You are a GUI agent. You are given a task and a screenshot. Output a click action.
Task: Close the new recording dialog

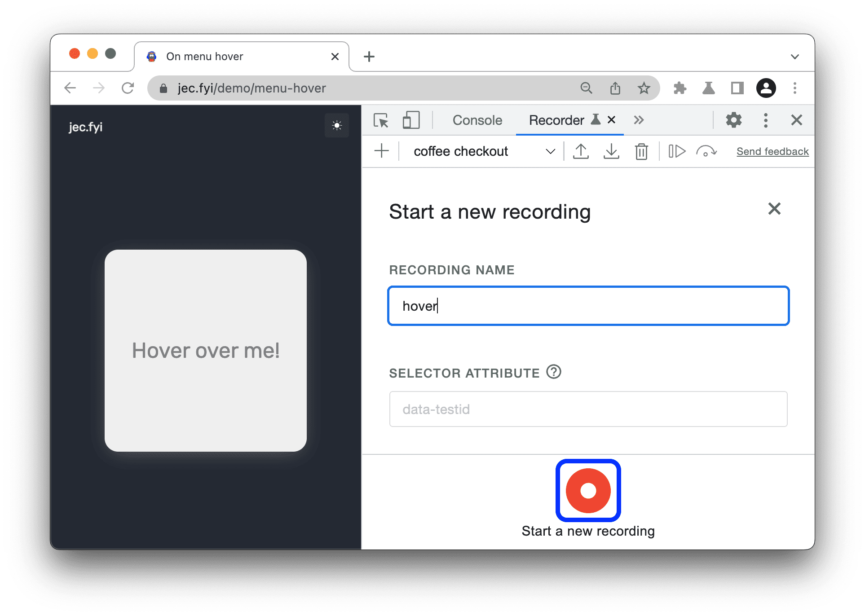(774, 209)
